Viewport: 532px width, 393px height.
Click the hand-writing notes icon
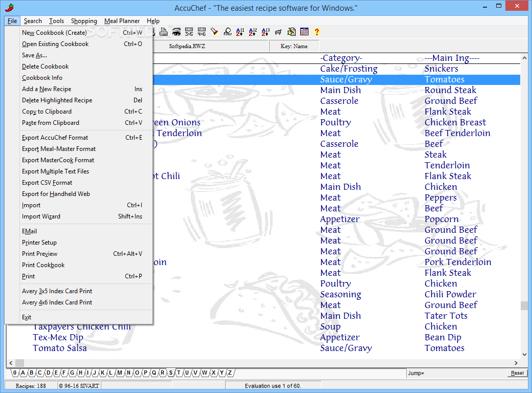(292, 32)
